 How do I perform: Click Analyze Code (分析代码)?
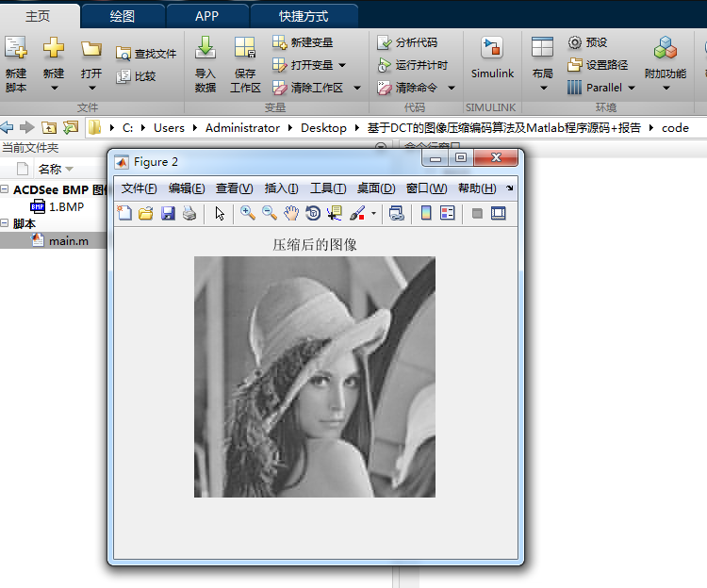point(407,42)
